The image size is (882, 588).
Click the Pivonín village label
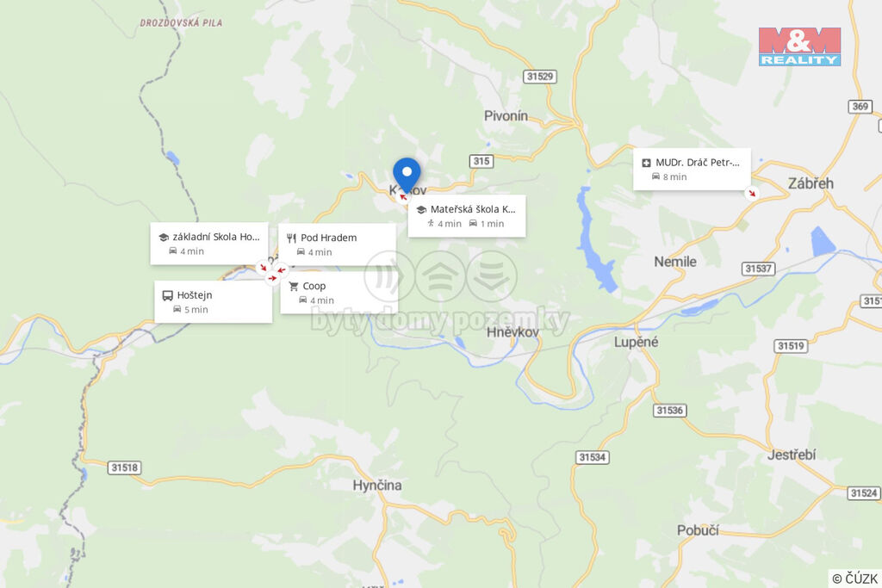(x=506, y=116)
